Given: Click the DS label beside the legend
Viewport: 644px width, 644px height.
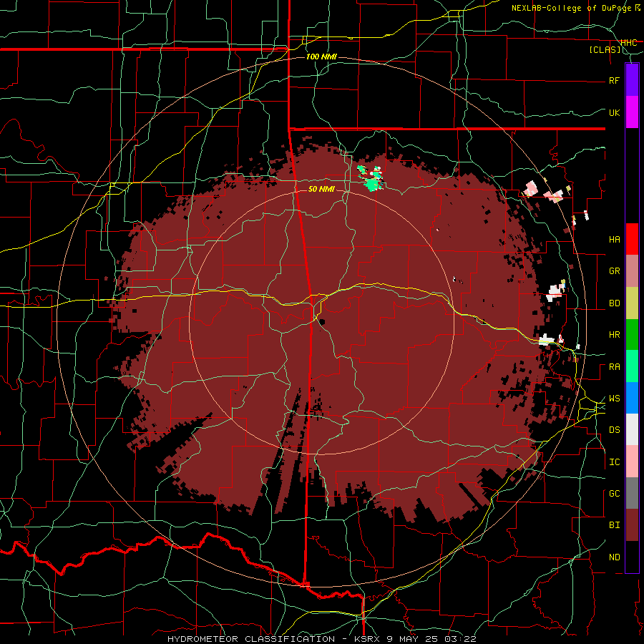Looking at the screenshot, I should pos(615,430).
